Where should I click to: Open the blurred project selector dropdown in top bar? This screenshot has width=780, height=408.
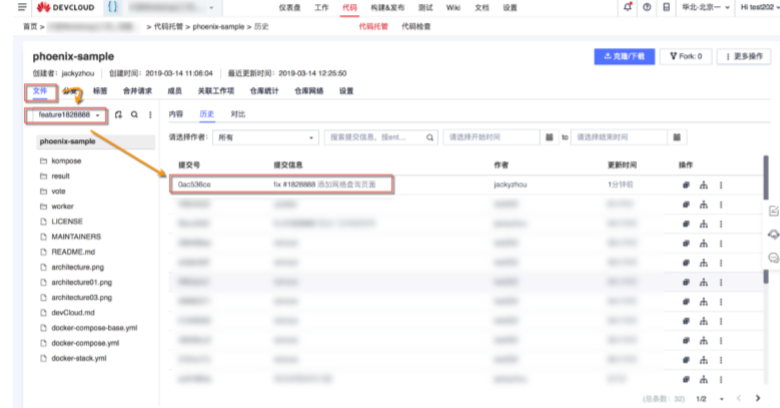pyautogui.click(x=172, y=7)
